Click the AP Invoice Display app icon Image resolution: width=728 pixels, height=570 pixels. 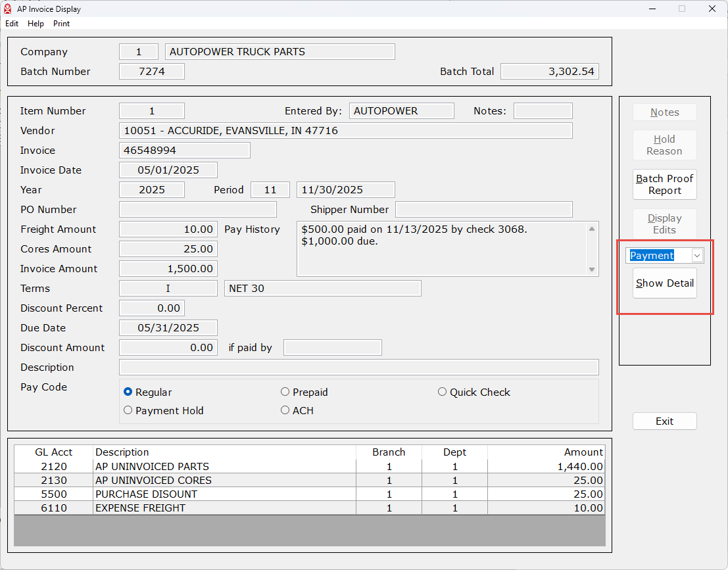(x=7, y=9)
